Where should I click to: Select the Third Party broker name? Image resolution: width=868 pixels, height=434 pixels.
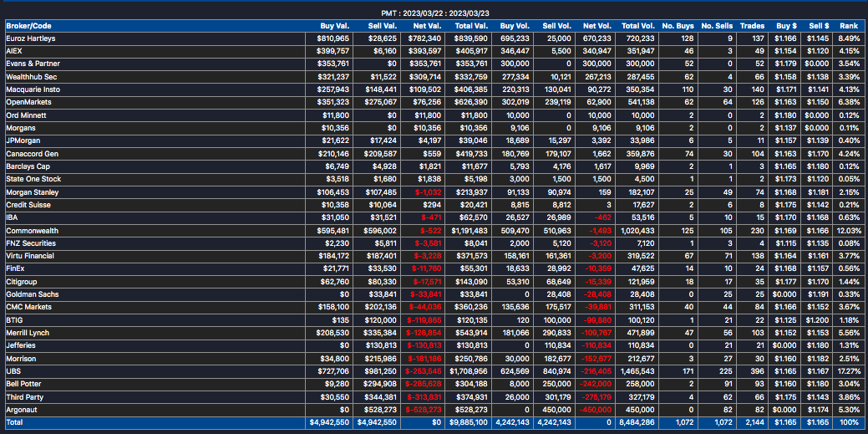coord(25,397)
